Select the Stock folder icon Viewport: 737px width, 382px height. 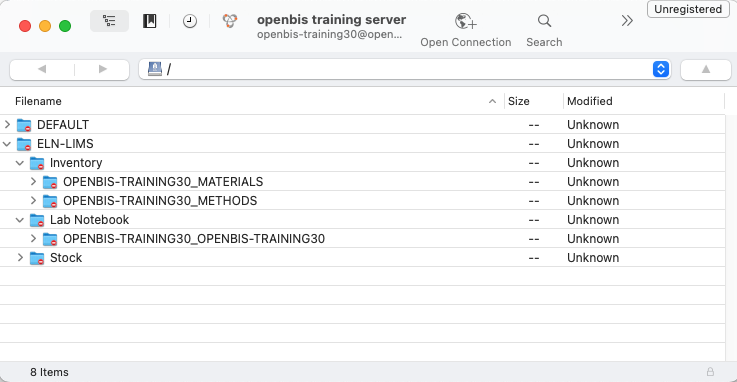(37, 258)
